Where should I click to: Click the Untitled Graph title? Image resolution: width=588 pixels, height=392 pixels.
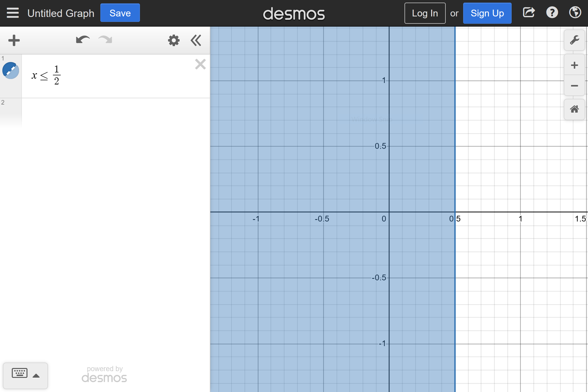61,13
